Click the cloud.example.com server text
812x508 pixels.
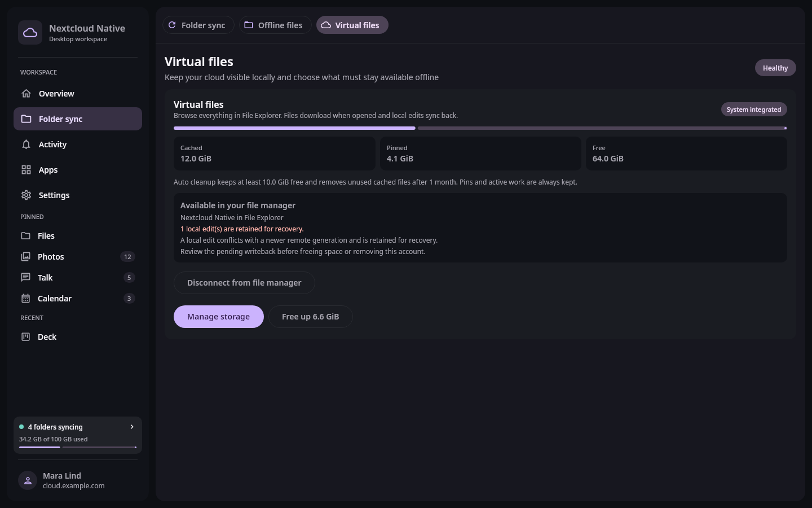pyautogui.click(x=74, y=486)
